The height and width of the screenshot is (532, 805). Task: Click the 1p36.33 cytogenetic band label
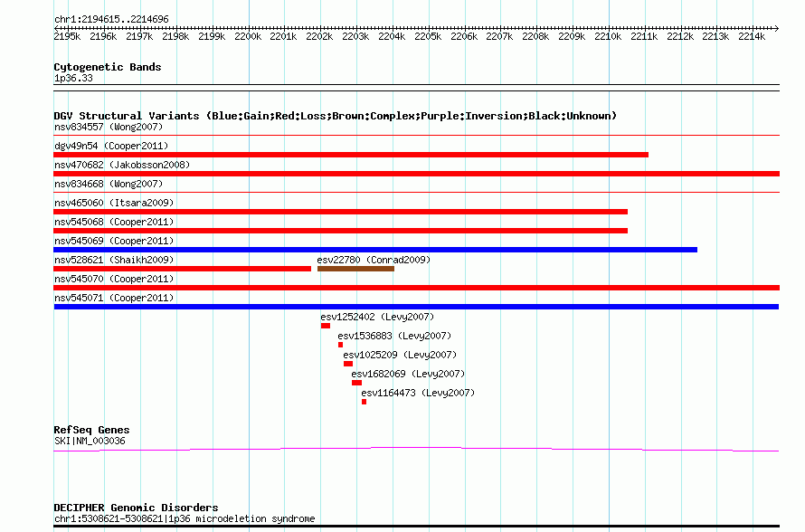pyautogui.click(x=73, y=78)
